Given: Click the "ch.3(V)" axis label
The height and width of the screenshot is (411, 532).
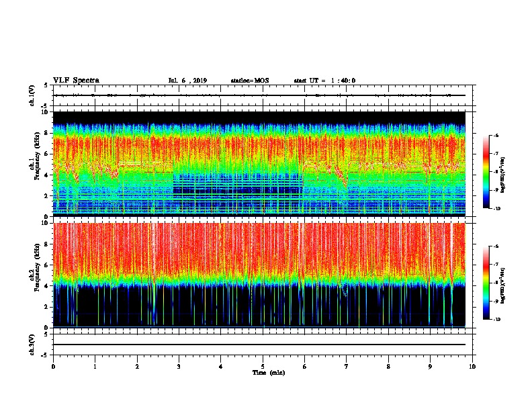Looking at the screenshot, I should 32,345.
